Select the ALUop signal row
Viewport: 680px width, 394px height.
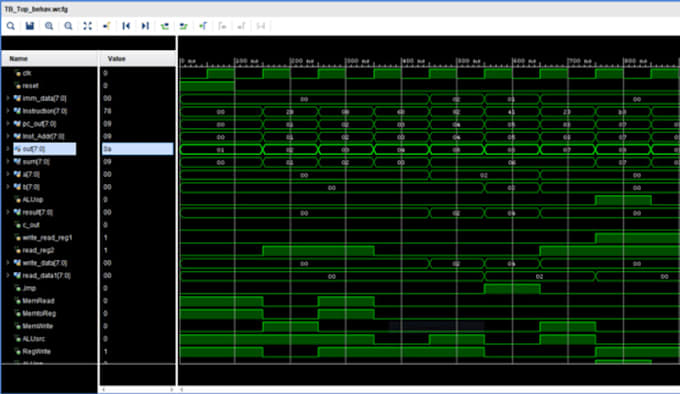click(x=33, y=199)
